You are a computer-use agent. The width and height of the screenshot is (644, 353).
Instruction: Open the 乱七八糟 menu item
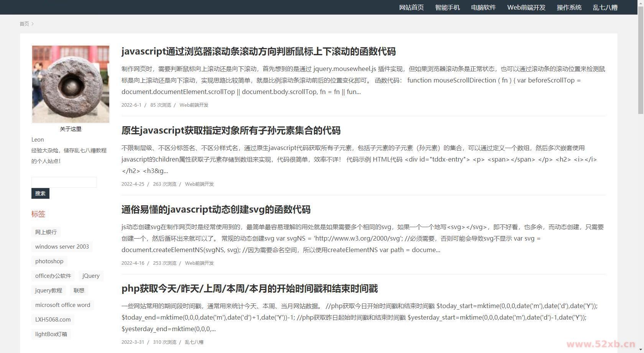coord(605,7)
